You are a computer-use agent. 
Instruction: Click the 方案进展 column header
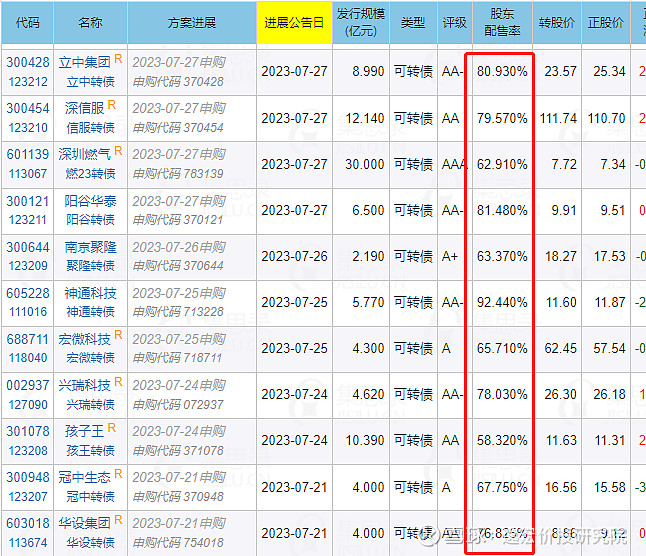(x=192, y=23)
